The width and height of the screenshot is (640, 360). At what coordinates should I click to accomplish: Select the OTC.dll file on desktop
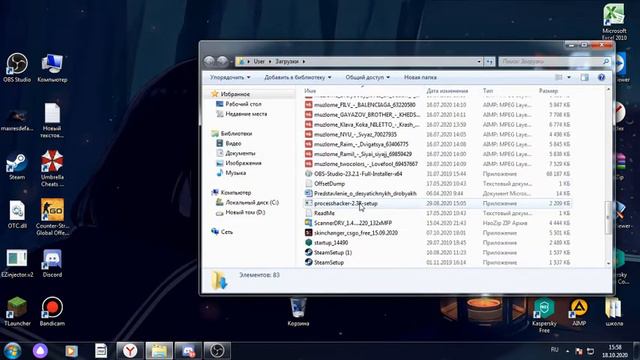point(17,215)
